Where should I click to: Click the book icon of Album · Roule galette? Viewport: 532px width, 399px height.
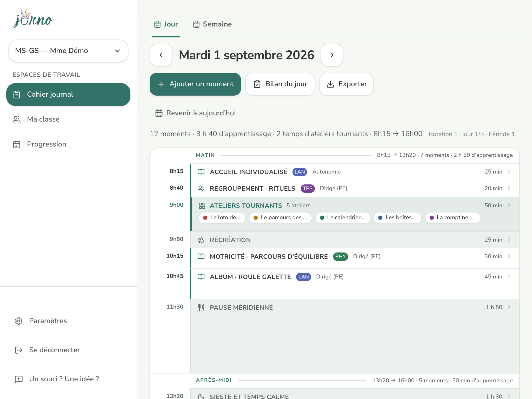point(201,277)
